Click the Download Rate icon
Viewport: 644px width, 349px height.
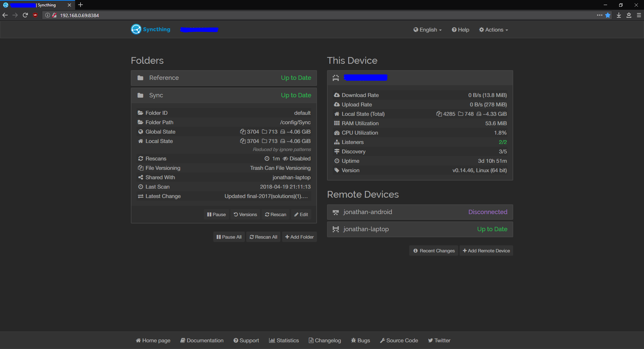pyautogui.click(x=337, y=95)
